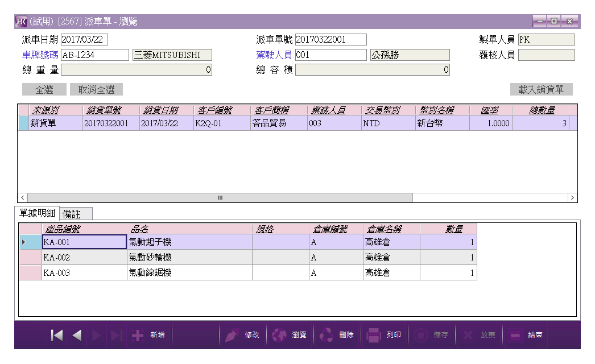This screenshot has height=364, width=595.
Task: Click the 瀏覽 (Browse) globe icon
Action: [x=279, y=336]
